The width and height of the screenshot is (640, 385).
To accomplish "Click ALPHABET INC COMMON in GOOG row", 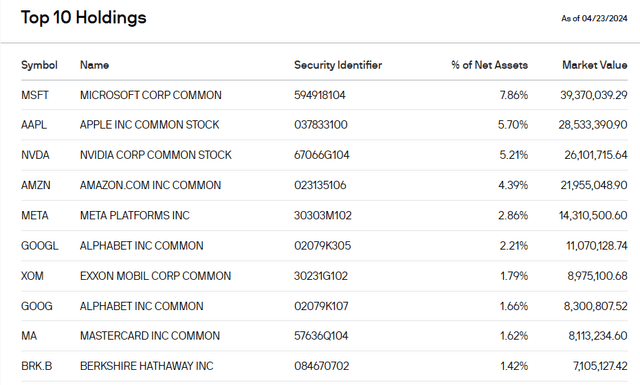I will (142, 306).
